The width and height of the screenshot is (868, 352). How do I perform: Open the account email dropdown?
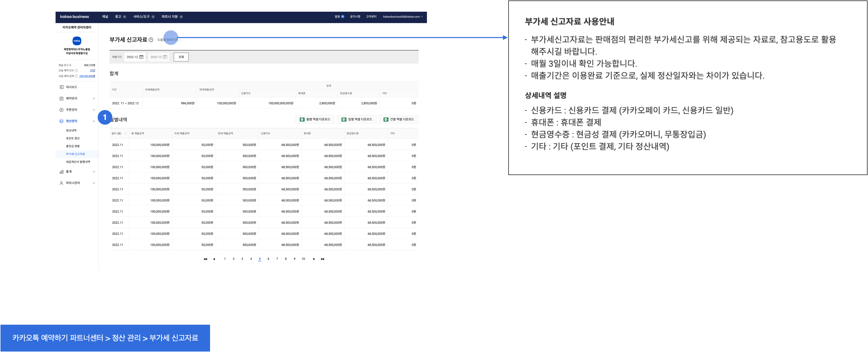coord(403,17)
